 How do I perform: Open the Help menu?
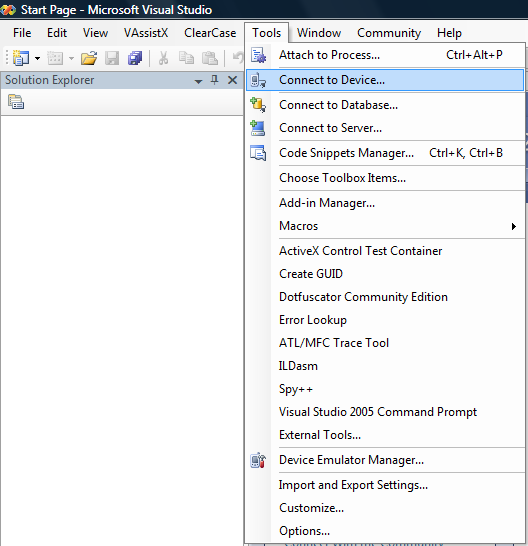coord(449,33)
